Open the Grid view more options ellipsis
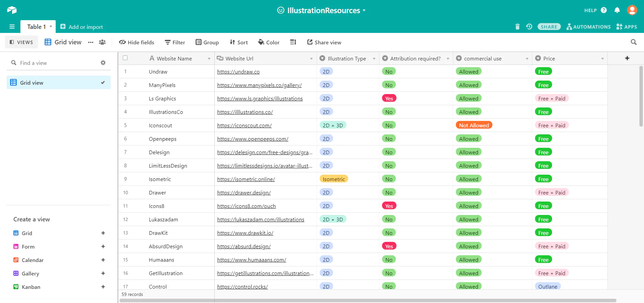Viewport: 644px width, 303px height. pyautogui.click(x=91, y=42)
